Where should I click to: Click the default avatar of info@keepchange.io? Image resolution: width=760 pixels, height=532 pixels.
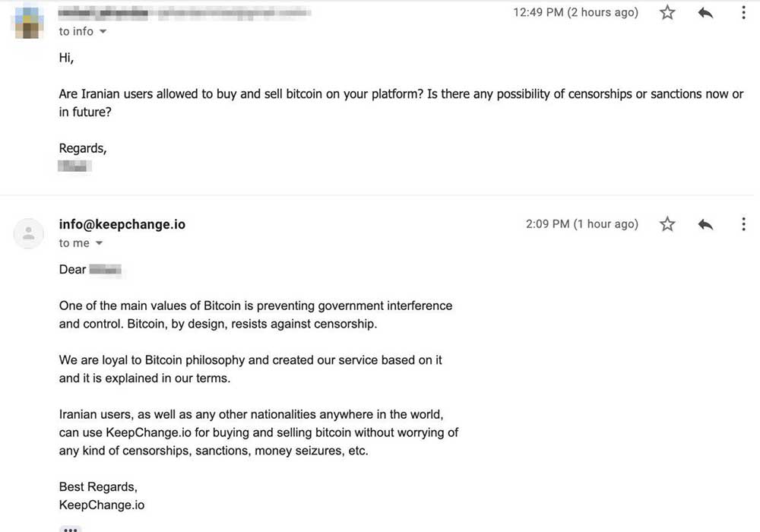coord(29,233)
